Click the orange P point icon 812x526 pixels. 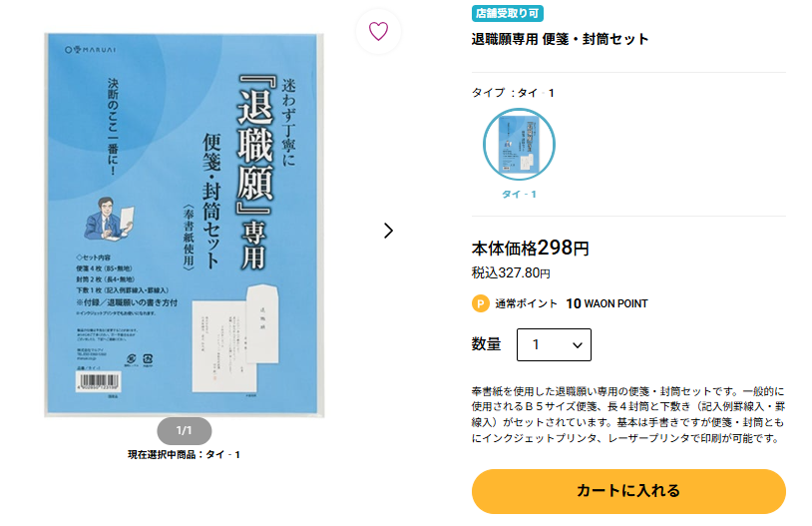480,303
